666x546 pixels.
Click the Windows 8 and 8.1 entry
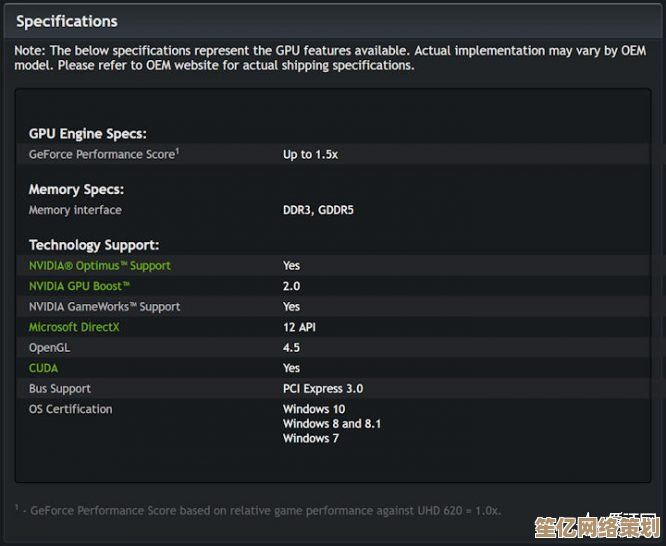[332, 424]
